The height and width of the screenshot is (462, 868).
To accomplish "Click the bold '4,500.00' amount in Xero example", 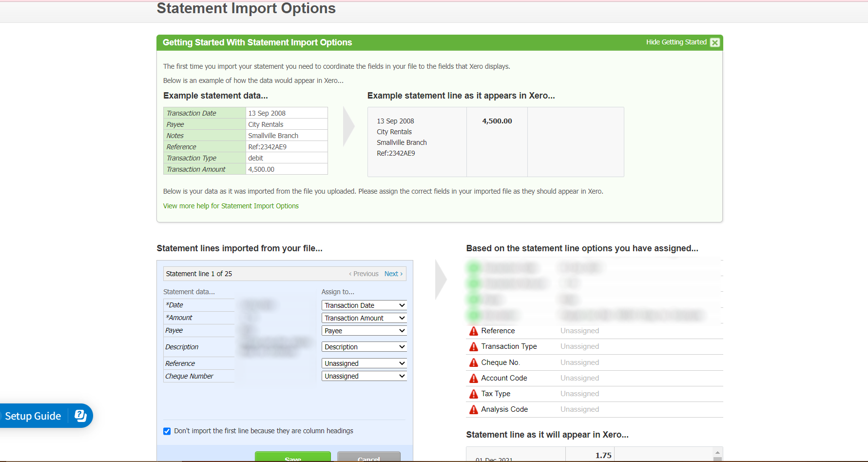I will point(497,121).
